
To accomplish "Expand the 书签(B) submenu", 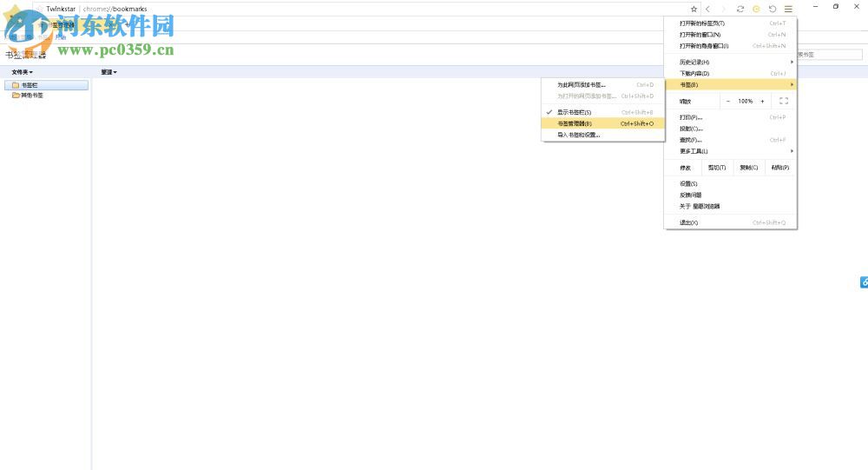I will click(x=730, y=85).
